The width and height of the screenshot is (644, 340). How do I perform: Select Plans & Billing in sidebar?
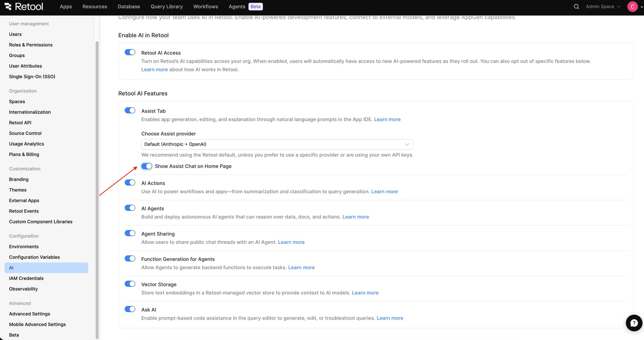click(24, 154)
